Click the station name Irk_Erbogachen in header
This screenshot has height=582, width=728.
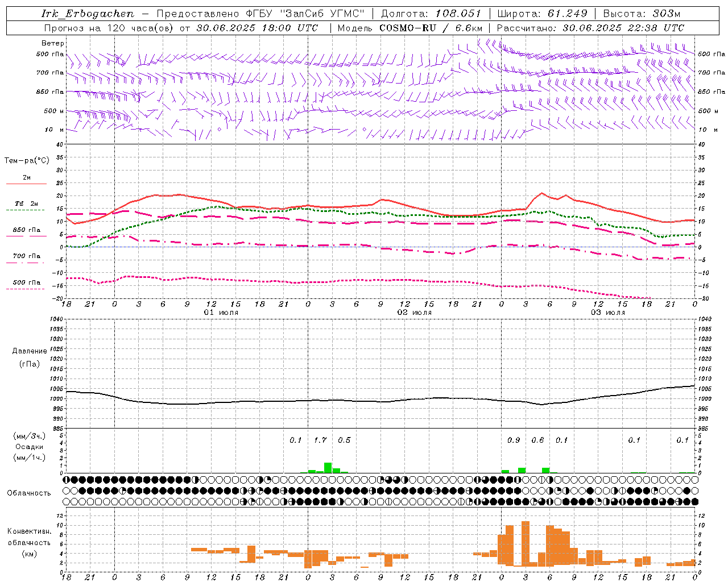pos(88,14)
